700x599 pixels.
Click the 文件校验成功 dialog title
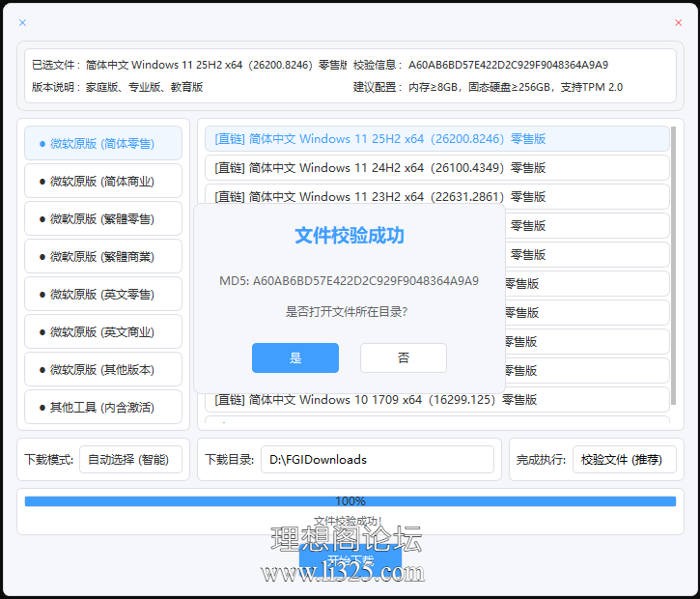coord(350,236)
